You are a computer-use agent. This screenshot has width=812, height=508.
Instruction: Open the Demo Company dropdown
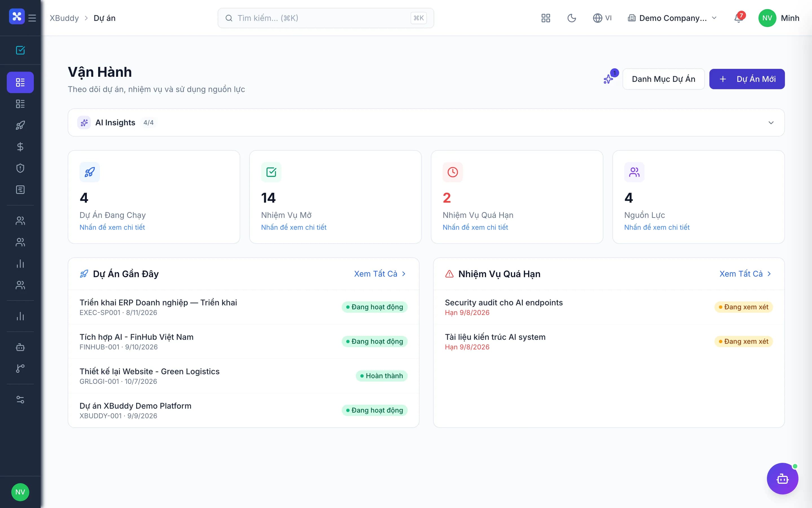[x=672, y=18]
